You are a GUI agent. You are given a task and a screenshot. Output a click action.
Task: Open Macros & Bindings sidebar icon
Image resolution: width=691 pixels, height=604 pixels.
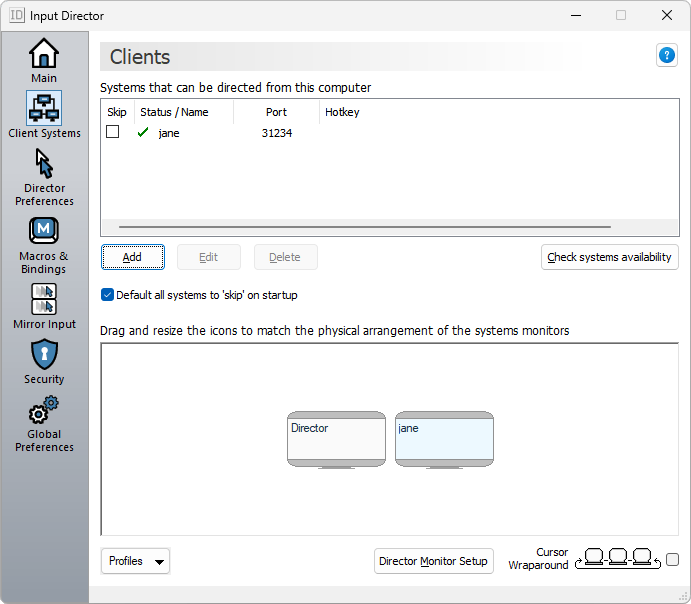[x=44, y=231]
